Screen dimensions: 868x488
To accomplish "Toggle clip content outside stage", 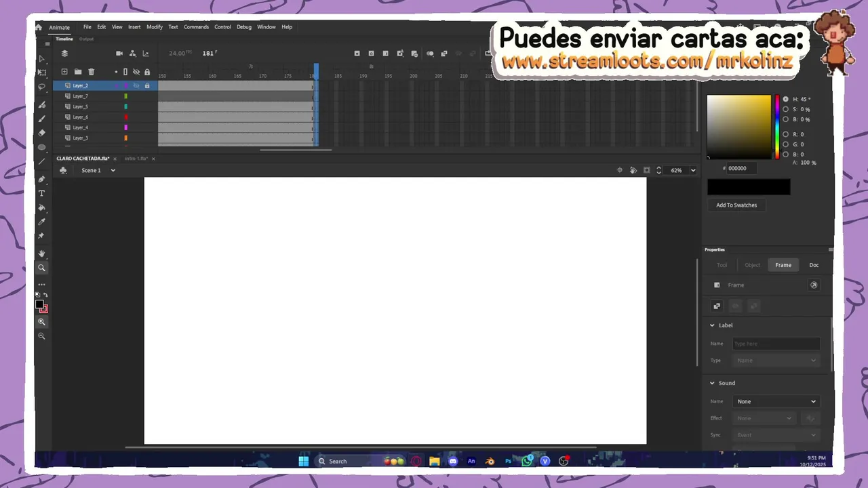I will pyautogui.click(x=647, y=170).
